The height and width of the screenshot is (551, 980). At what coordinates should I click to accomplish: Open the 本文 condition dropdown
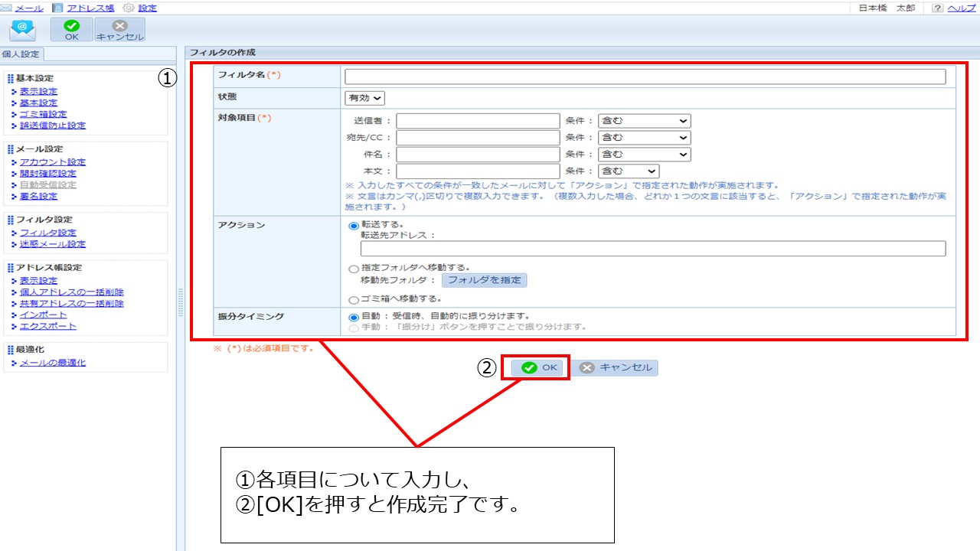(x=628, y=171)
